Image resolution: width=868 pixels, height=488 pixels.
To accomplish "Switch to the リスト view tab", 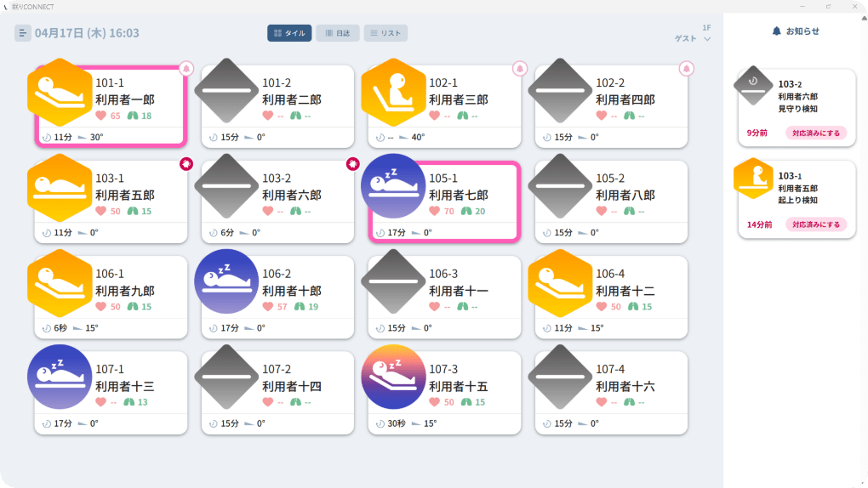I will click(385, 33).
